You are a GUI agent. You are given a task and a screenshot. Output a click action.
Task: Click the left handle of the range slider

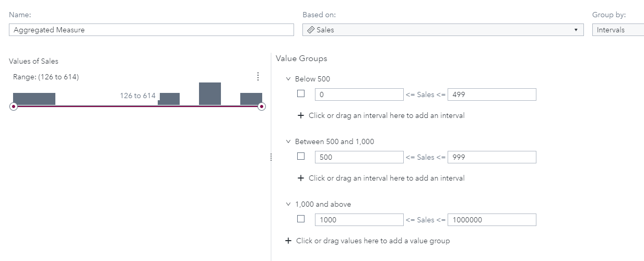(x=14, y=106)
